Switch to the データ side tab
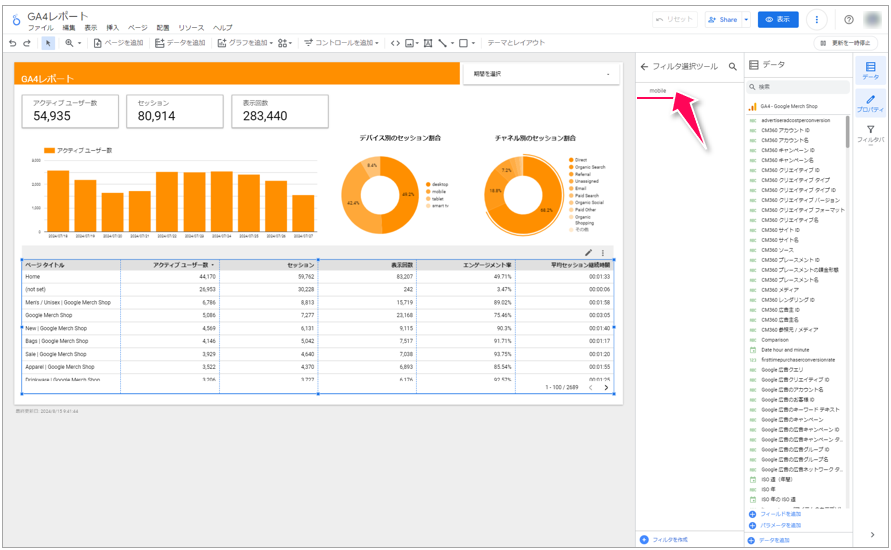The height and width of the screenshot is (550, 891). click(870, 70)
